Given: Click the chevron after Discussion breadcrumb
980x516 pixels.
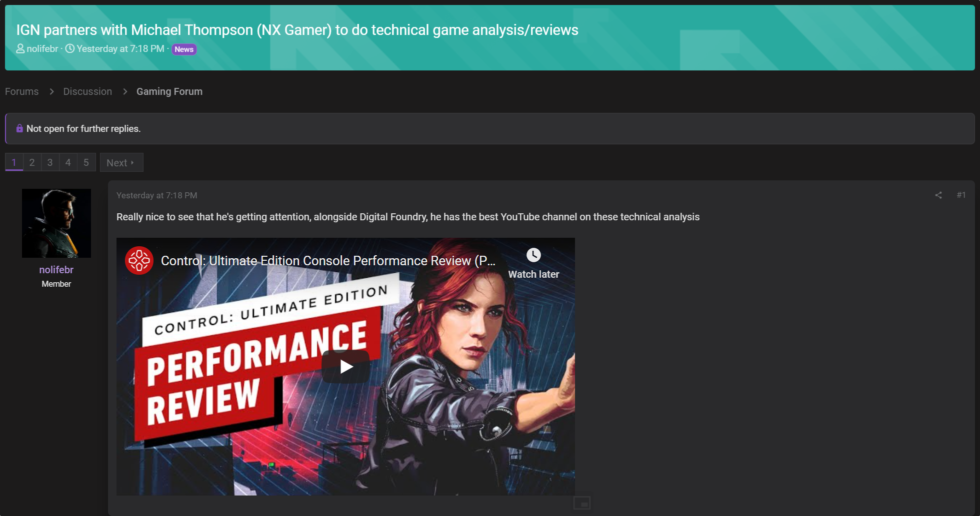Looking at the screenshot, I should point(125,91).
